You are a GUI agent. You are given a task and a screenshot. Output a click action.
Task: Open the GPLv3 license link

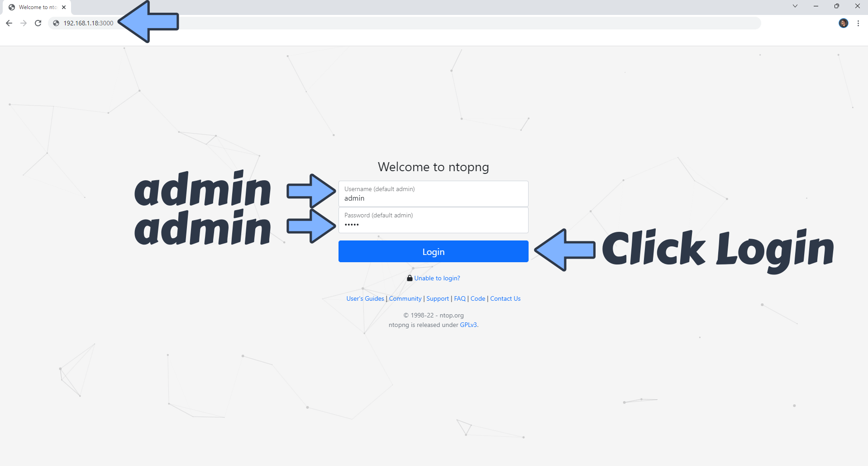[468, 325]
